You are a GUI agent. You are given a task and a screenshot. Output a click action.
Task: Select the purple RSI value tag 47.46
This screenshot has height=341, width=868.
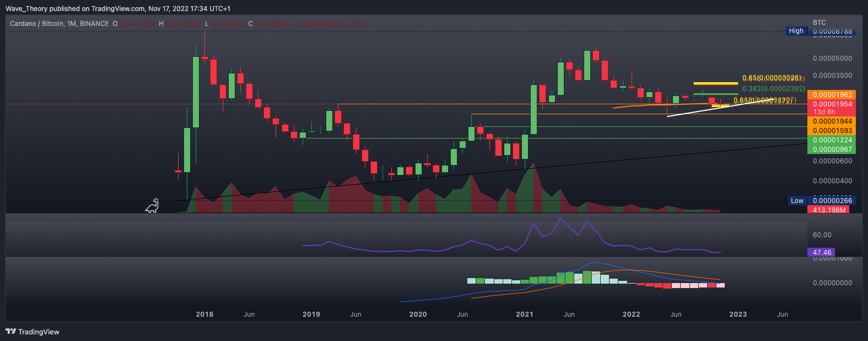(x=822, y=253)
